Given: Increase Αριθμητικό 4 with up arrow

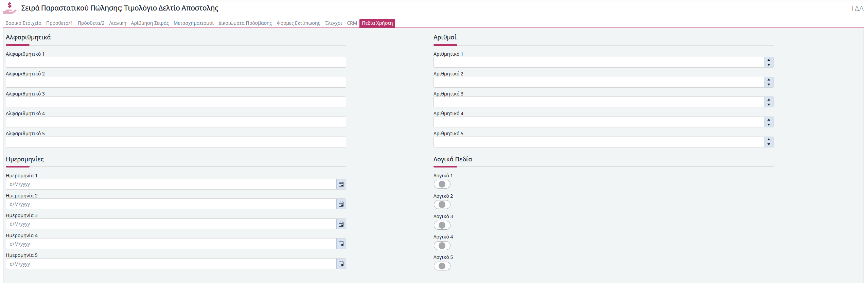Looking at the screenshot, I should pyautogui.click(x=769, y=120).
